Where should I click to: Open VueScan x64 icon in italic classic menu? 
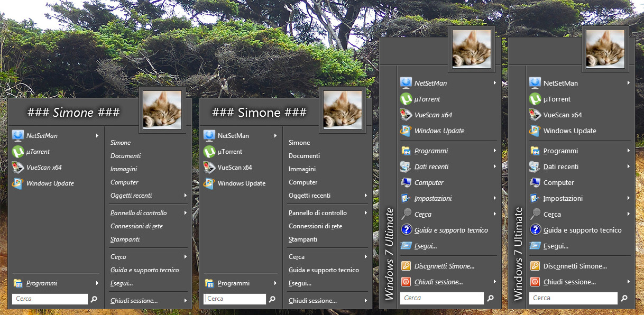(406, 115)
